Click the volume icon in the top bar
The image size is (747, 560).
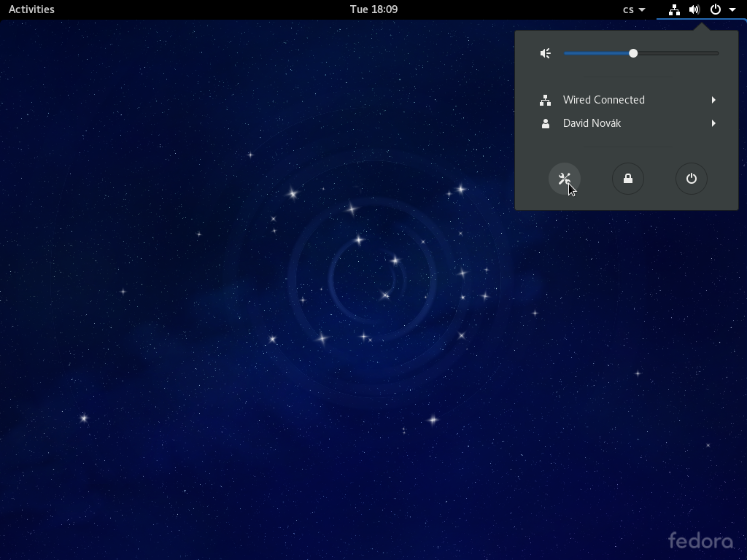coord(694,9)
